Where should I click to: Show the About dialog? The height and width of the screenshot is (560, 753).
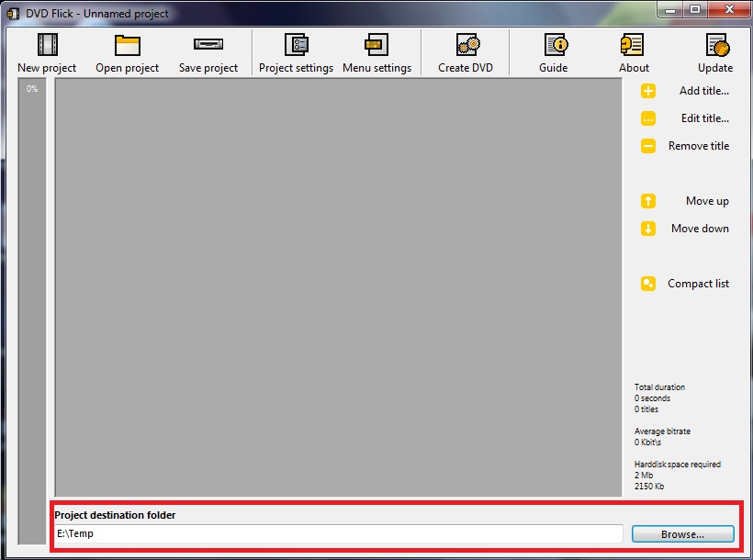tap(634, 53)
